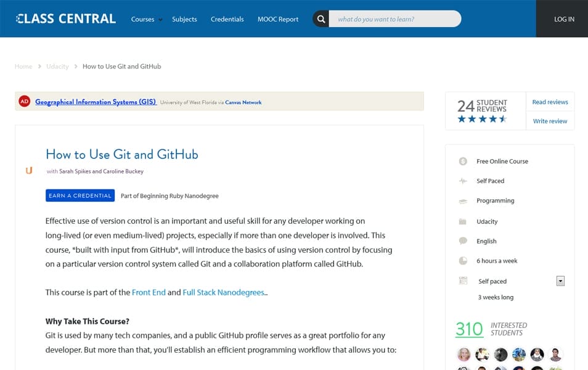Open the MOOC Report page

click(x=278, y=19)
